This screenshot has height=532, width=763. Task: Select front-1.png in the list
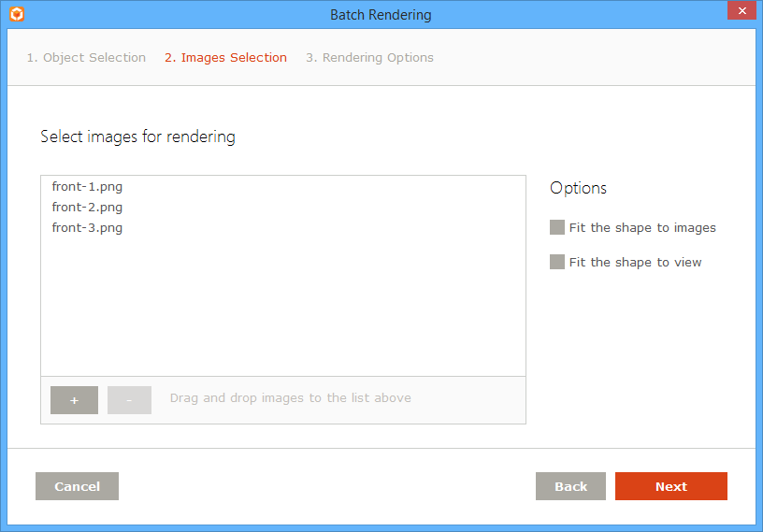[88, 186]
